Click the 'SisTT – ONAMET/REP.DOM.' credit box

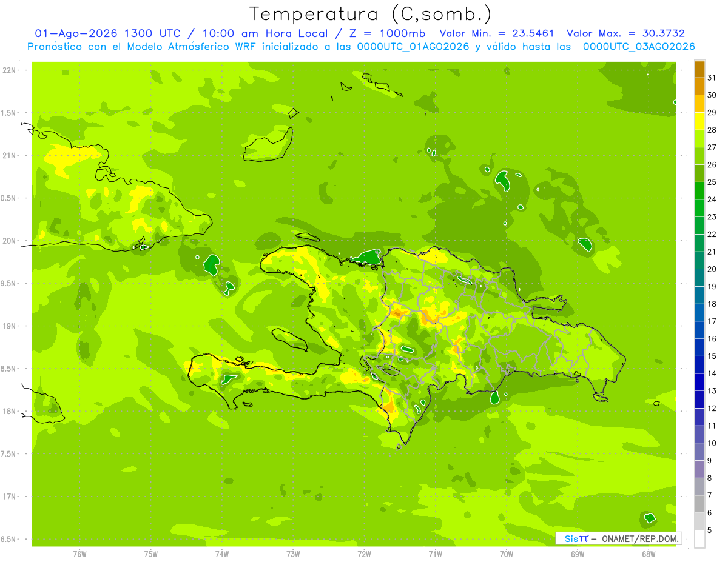619,538
